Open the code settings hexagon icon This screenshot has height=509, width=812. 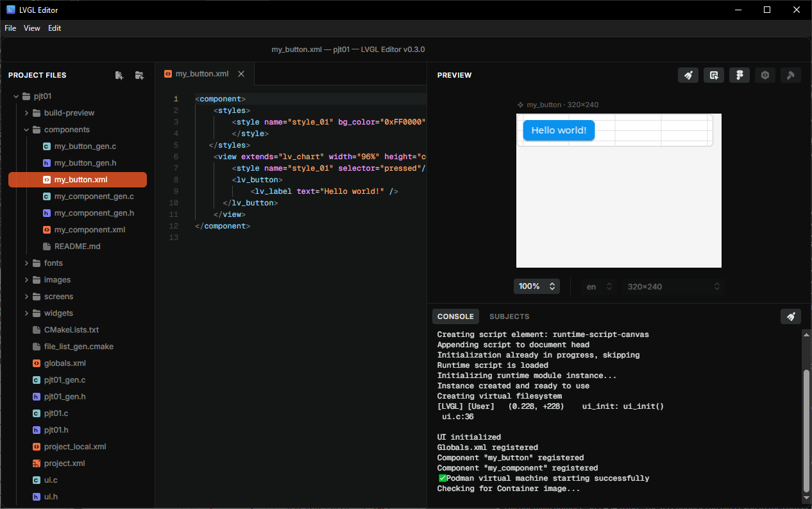(x=765, y=75)
